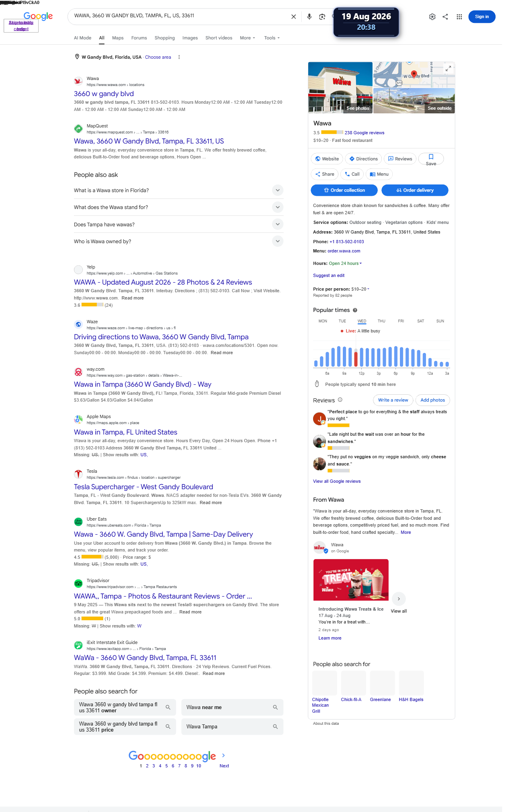This screenshot has width=508, height=812.
Task: Click the Waze favicon icon
Action: click(78, 324)
